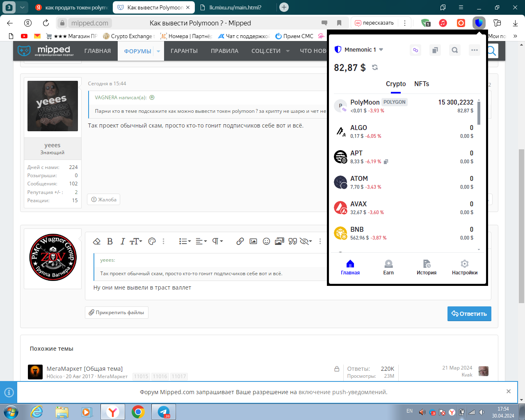The height and width of the screenshot is (420, 525).
Task: Open the ATOM token row
Action: coord(404,182)
